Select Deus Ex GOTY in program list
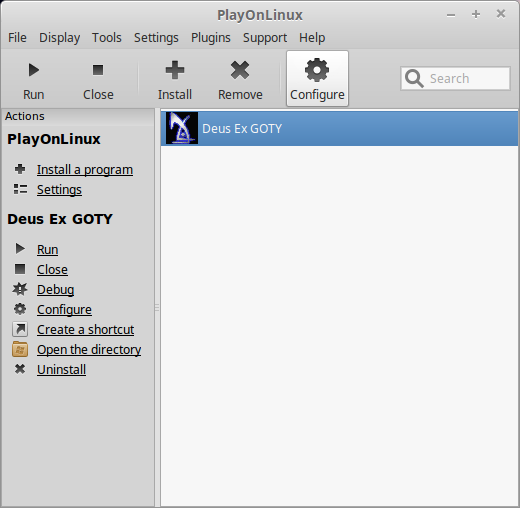 (339, 128)
